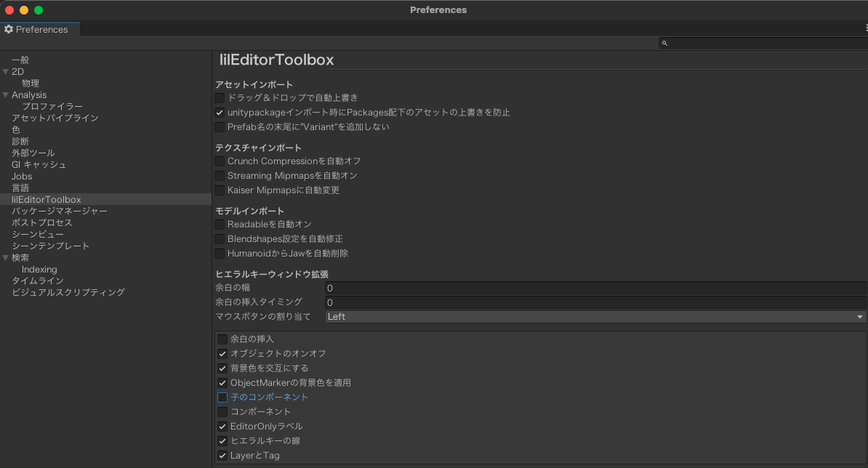Viewport: 868px width, 468px height.
Task: Collapse the Analysis tree in the sidebar
Action: 7,94
